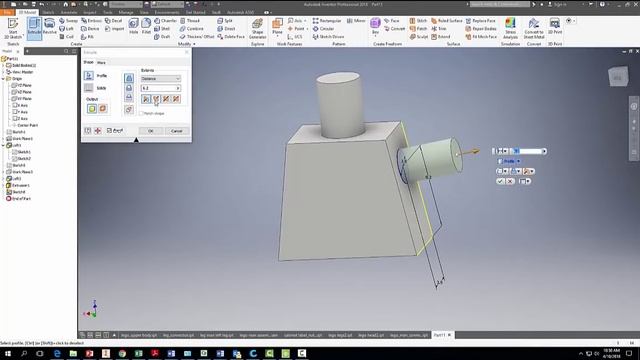Switch to the More tab
Viewport: 640px width, 360px height.
[x=101, y=62]
